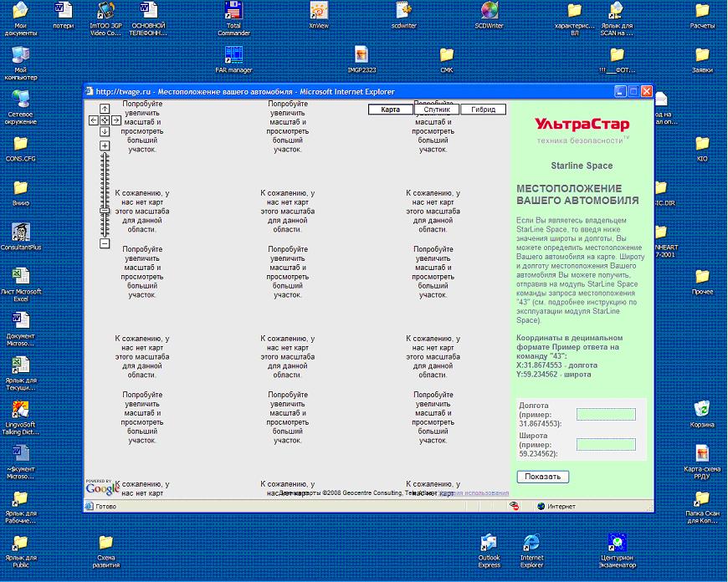Zoom out with the minus control
This screenshot has width=728, height=582.
click(x=105, y=243)
